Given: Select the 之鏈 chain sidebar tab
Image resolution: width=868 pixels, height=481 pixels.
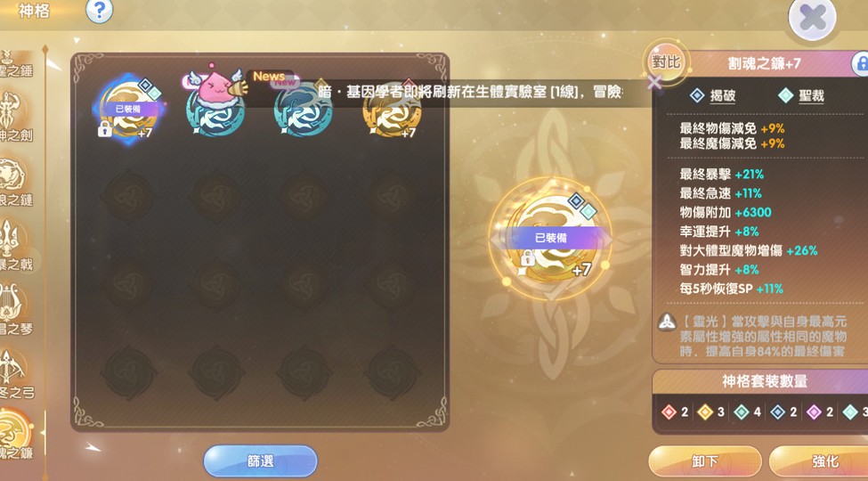Looking at the screenshot, I should point(15,183).
